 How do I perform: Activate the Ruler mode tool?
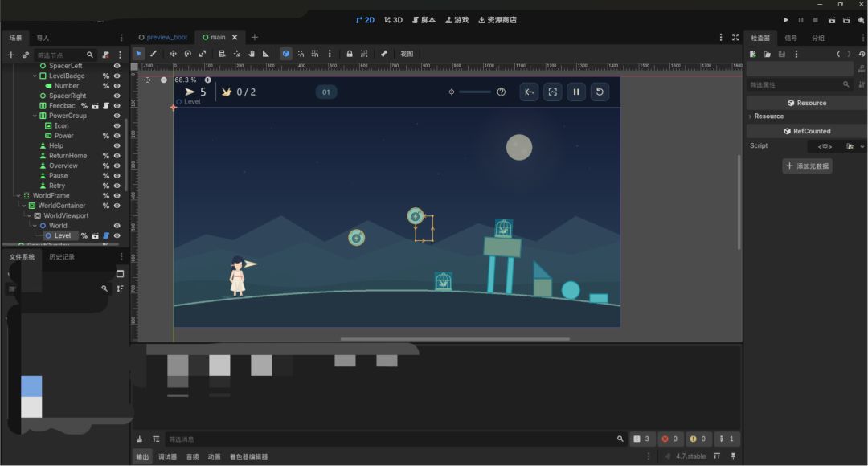pyautogui.click(x=266, y=54)
